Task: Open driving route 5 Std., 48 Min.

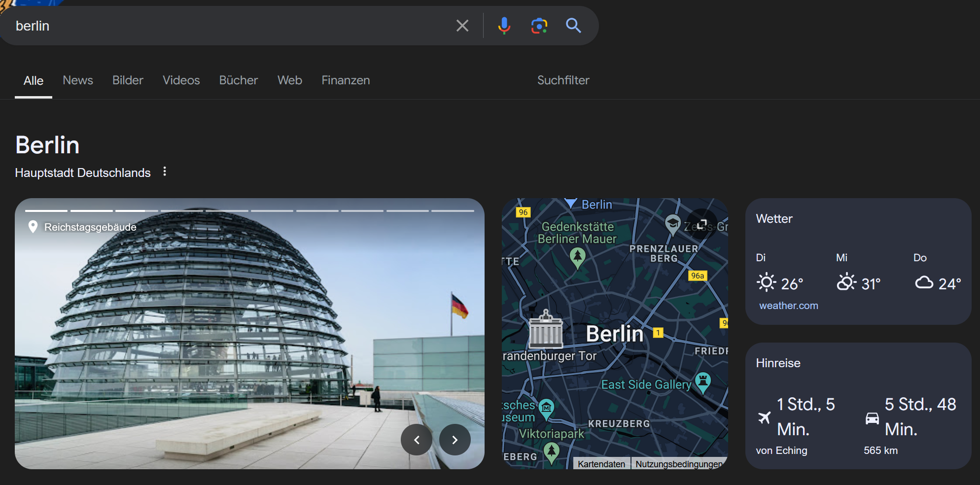Action: pos(920,417)
